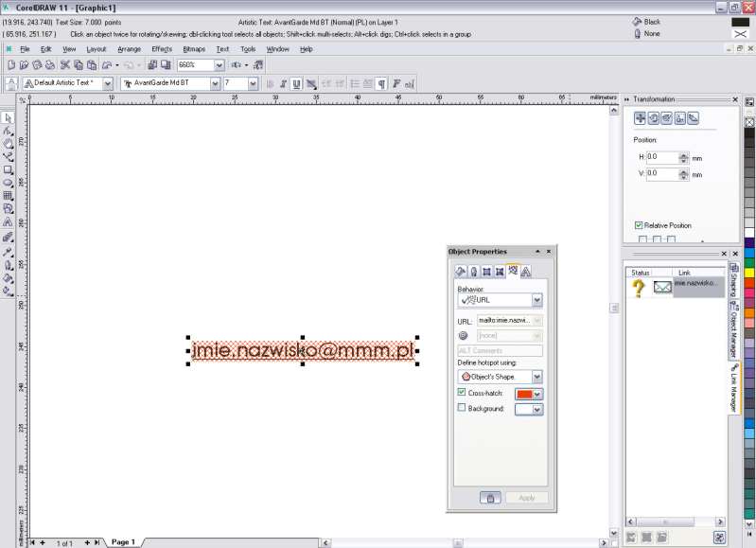Enable the Background checkbox
Image resolution: width=756 pixels, height=548 pixels.
point(462,409)
